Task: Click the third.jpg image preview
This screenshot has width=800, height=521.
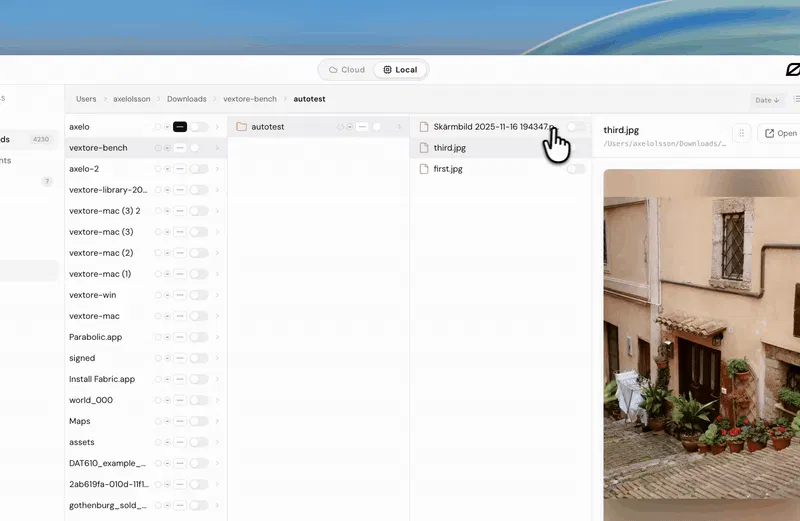Action: click(x=702, y=345)
